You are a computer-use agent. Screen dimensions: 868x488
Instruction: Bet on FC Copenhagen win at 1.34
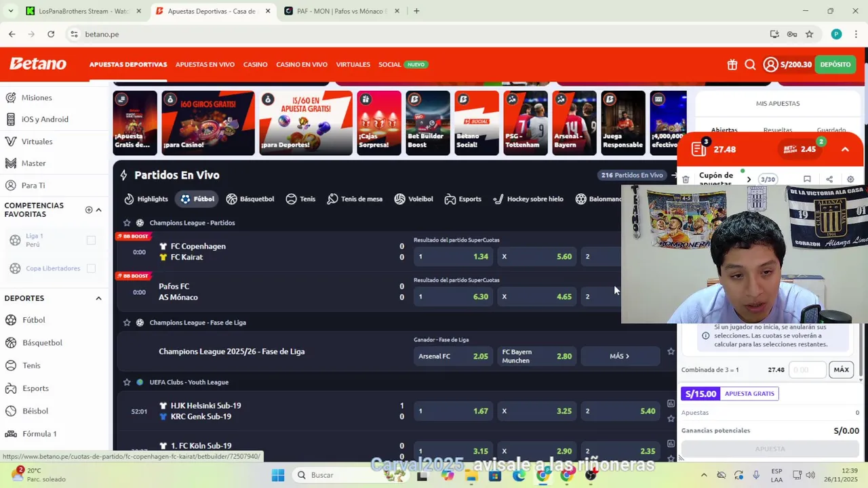(x=453, y=257)
